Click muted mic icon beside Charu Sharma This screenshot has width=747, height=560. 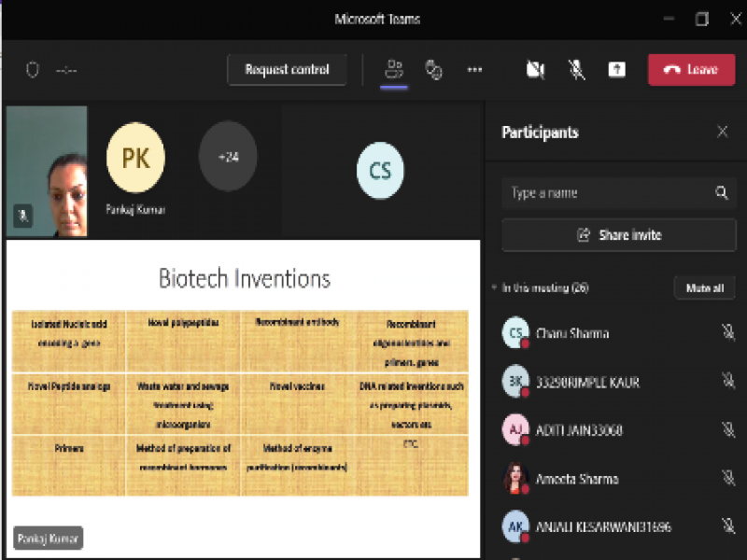point(727,333)
